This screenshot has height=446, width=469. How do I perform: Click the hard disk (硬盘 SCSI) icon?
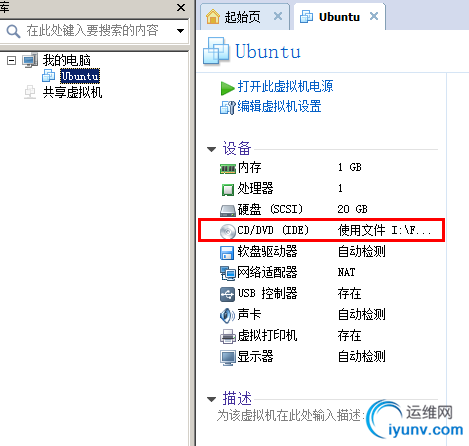[x=228, y=210]
